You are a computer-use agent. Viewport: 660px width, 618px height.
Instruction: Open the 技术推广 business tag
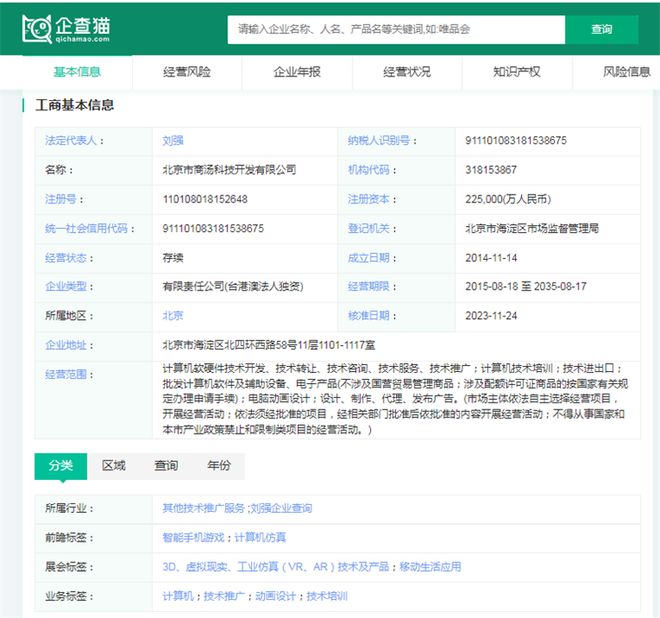click(224, 596)
